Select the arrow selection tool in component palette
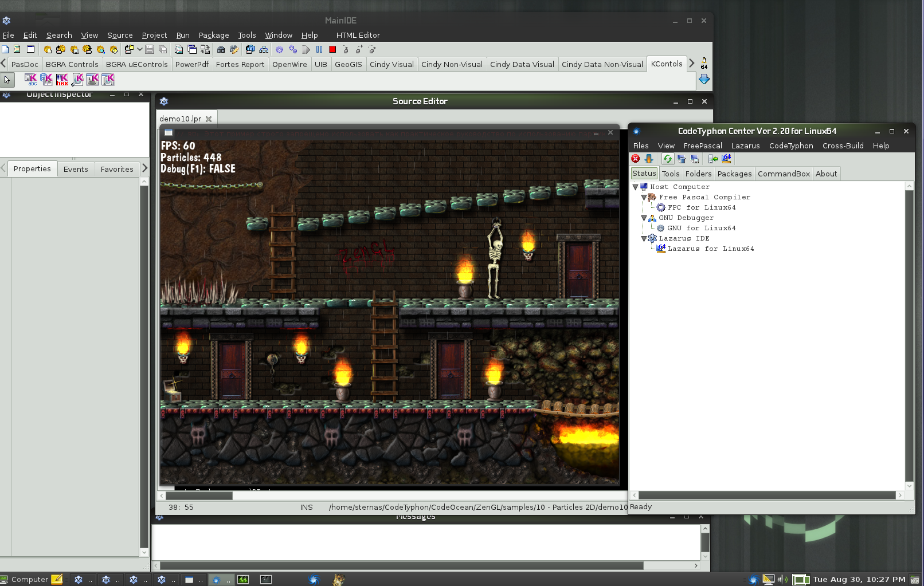This screenshot has width=924, height=586. tap(7, 80)
